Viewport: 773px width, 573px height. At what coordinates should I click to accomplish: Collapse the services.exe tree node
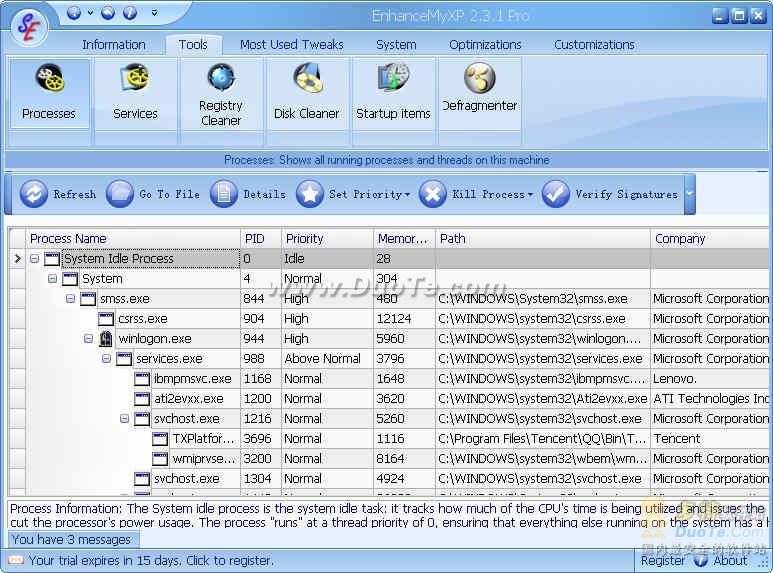pyautogui.click(x=106, y=358)
